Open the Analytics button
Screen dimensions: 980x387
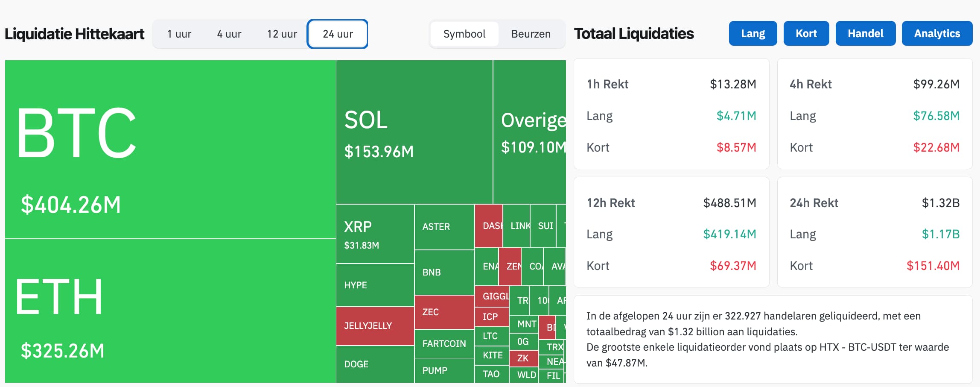tap(936, 33)
